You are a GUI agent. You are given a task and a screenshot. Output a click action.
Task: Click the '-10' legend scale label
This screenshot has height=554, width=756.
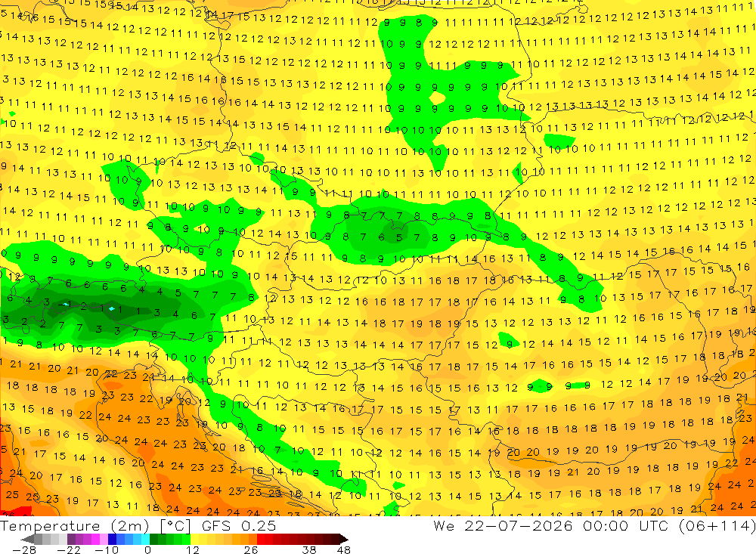tap(106, 549)
